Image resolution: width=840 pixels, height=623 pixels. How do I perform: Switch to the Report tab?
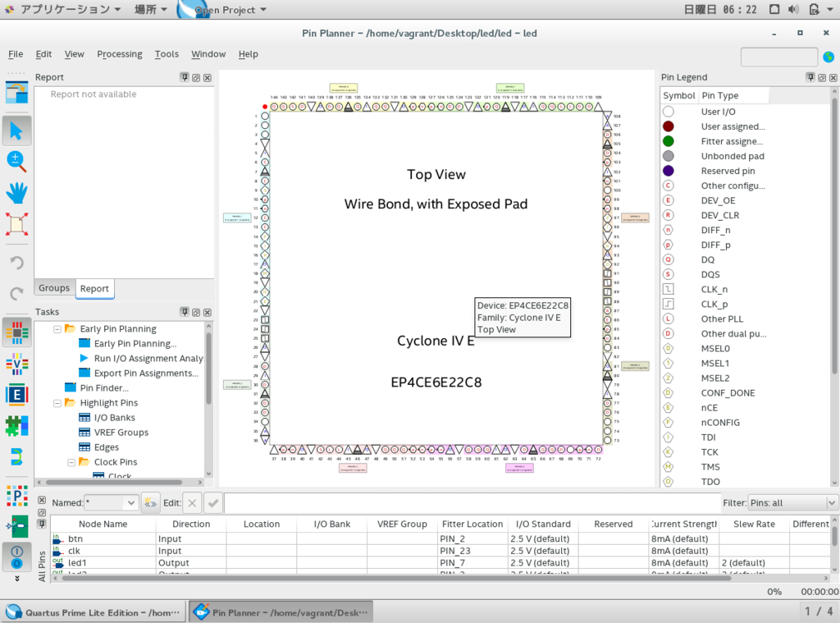pyautogui.click(x=94, y=288)
